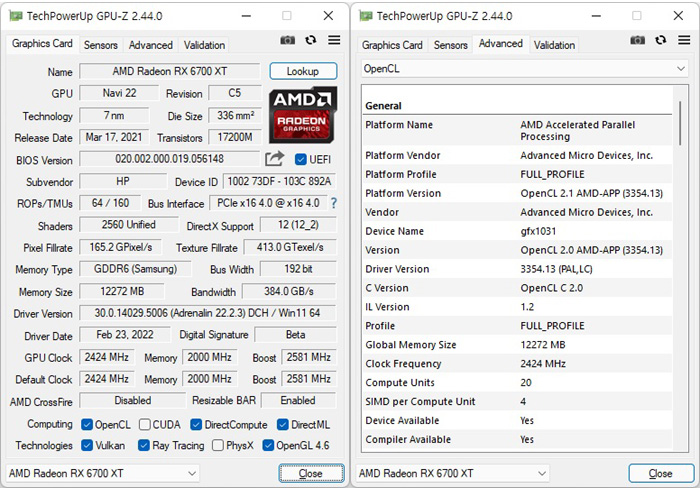Viewport: 700px width, 491px height.
Task: Click the Compute Units row showing 20
Action: tap(517, 383)
